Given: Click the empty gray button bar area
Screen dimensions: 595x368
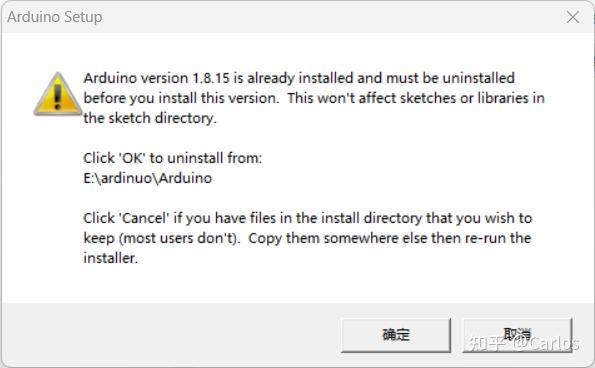Looking at the screenshot, I should [x=171, y=334].
